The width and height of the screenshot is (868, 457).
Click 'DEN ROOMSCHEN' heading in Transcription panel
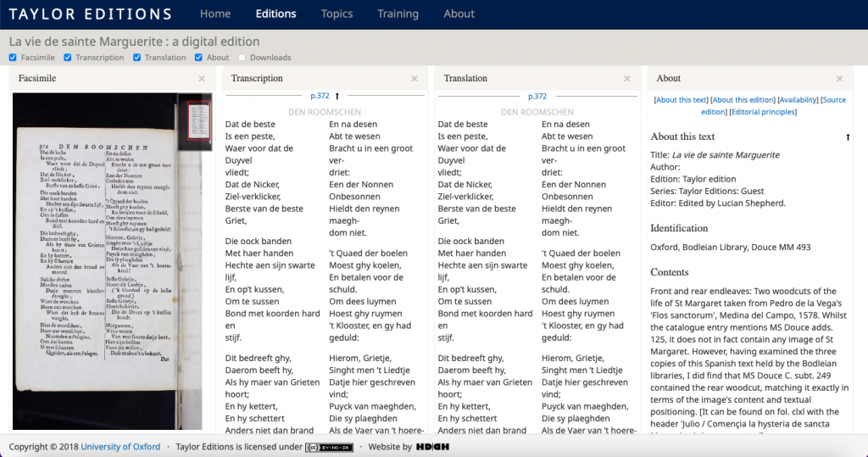click(325, 112)
